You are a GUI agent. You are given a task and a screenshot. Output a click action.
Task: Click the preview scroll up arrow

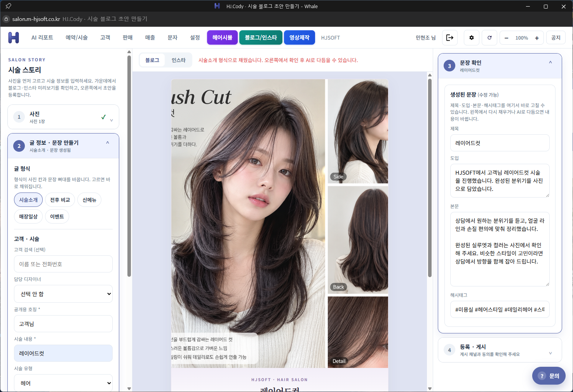tap(430, 75)
